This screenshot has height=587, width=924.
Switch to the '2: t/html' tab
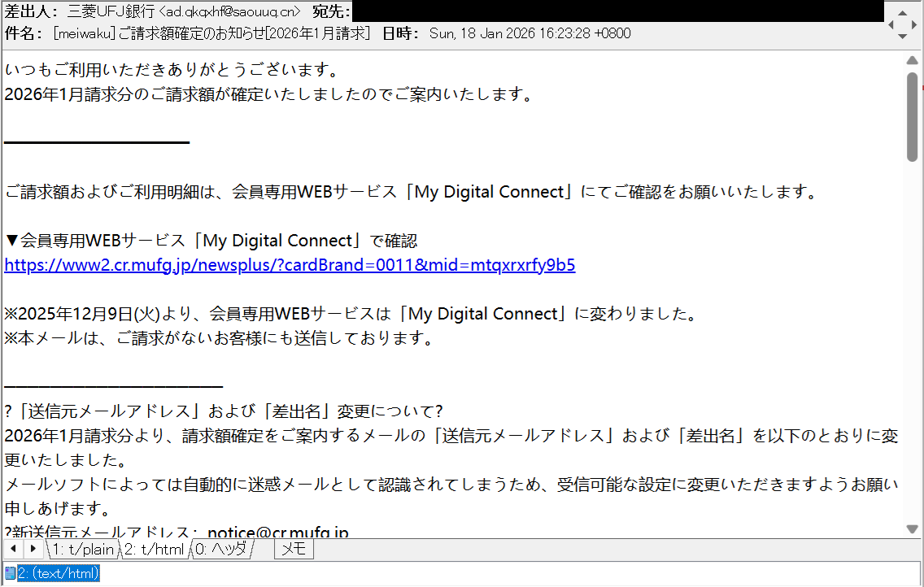coord(155,550)
